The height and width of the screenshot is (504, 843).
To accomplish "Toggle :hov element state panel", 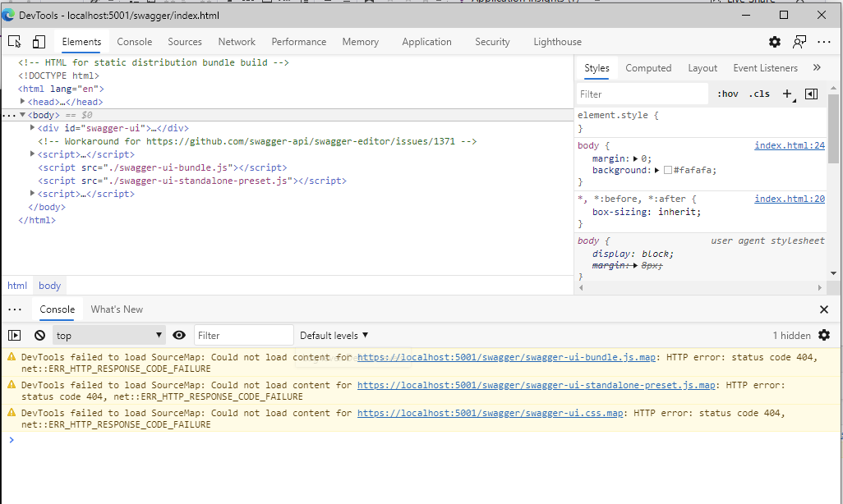I will click(728, 94).
